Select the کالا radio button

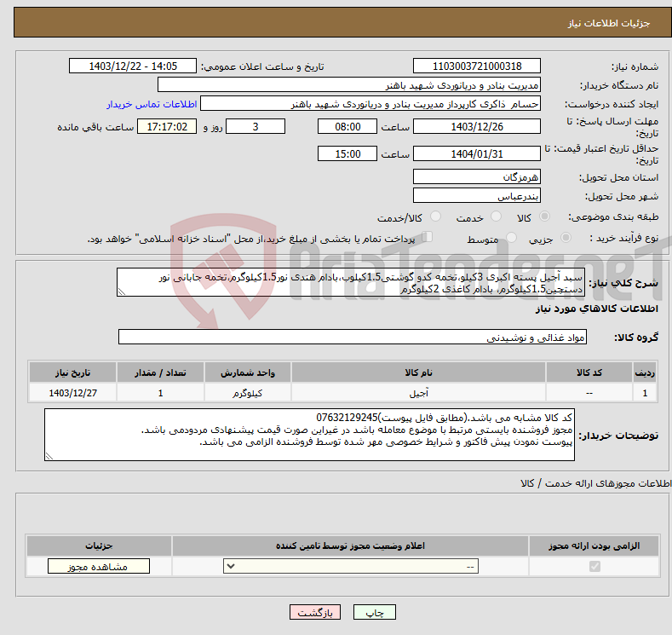(x=544, y=216)
